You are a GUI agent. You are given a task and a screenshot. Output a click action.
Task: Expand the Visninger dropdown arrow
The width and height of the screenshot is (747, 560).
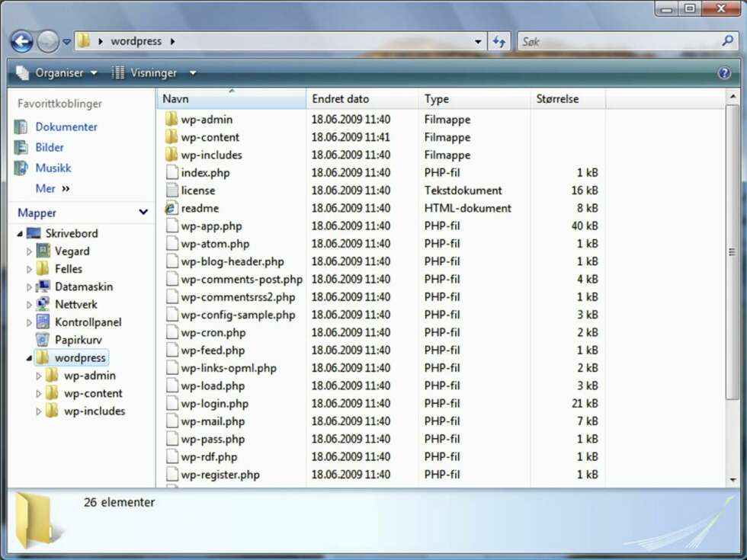coord(193,73)
